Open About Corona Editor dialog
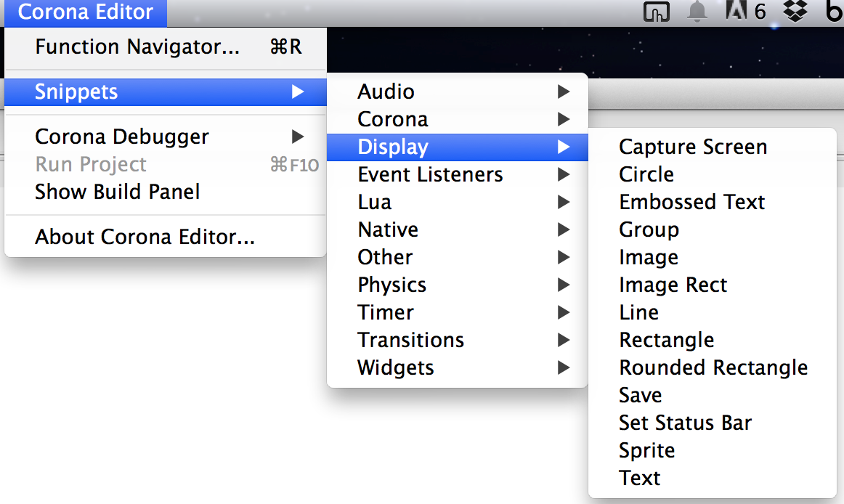 (x=166, y=237)
